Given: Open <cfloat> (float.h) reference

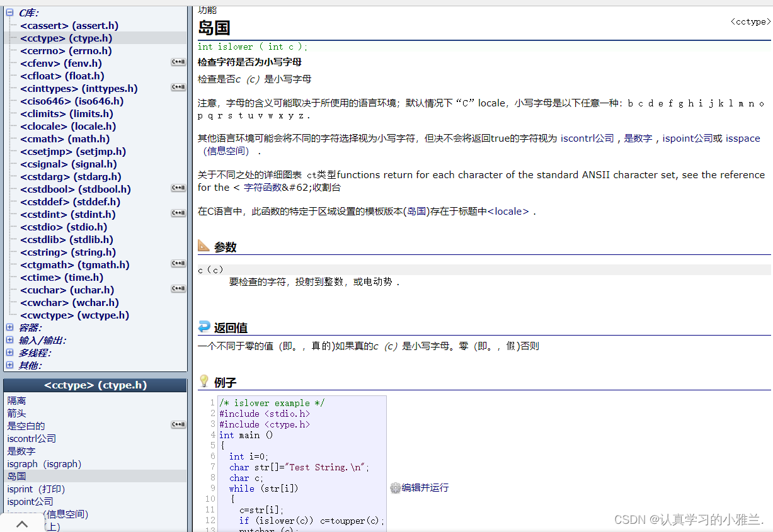Looking at the screenshot, I should pyautogui.click(x=62, y=76).
